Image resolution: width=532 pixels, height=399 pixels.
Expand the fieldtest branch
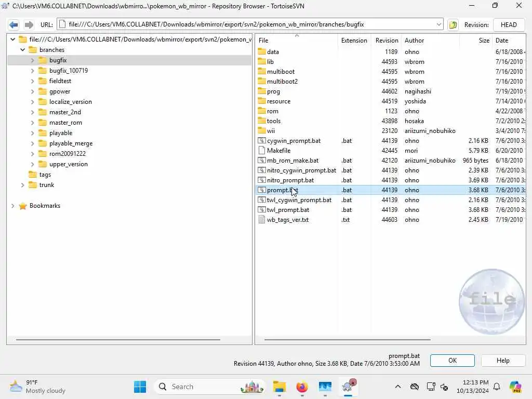[33, 81]
